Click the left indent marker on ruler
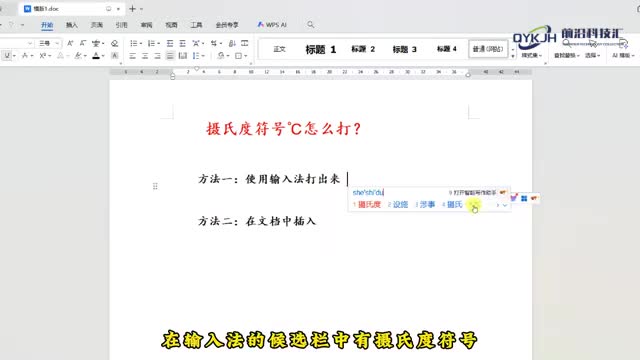 coord(173,76)
